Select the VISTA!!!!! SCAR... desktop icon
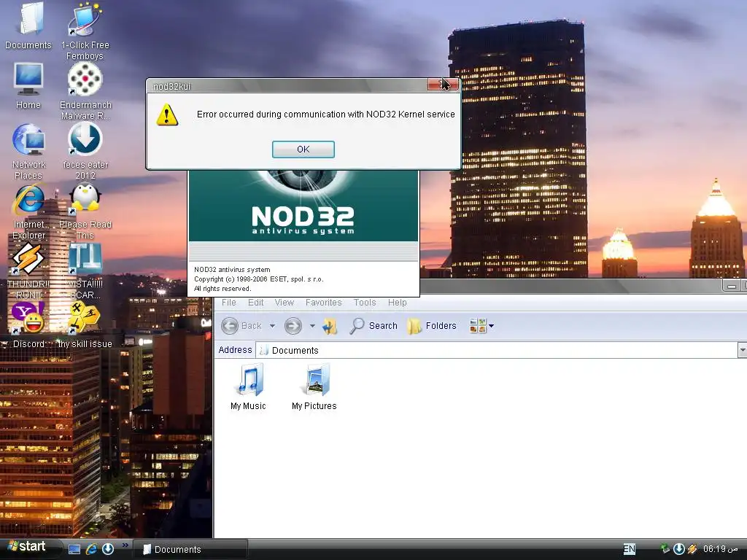747x560 pixels. (85, 271)
